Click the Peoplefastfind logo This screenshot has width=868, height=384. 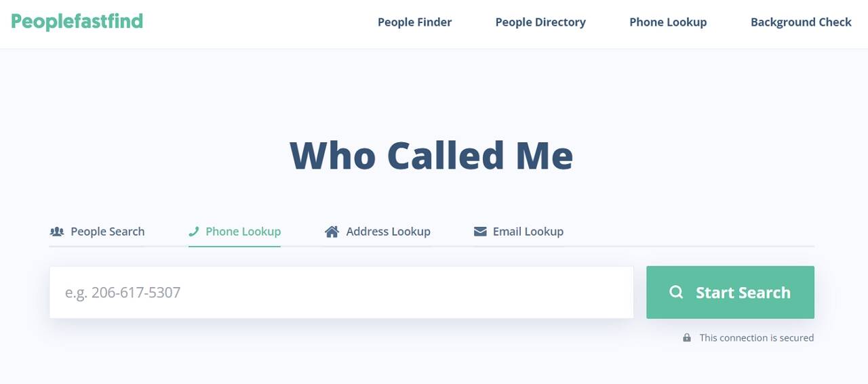(77, 22)
